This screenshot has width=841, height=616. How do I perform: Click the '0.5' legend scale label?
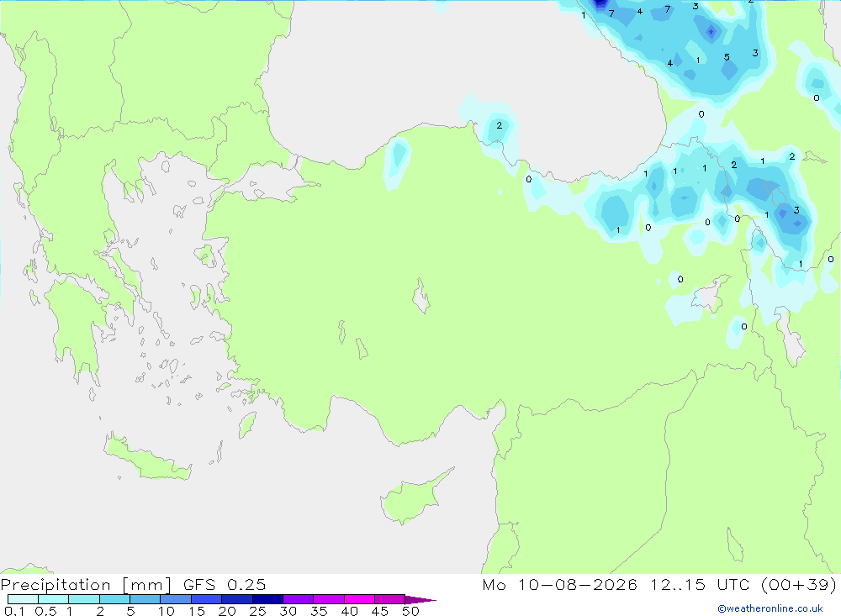click(45, 611)
